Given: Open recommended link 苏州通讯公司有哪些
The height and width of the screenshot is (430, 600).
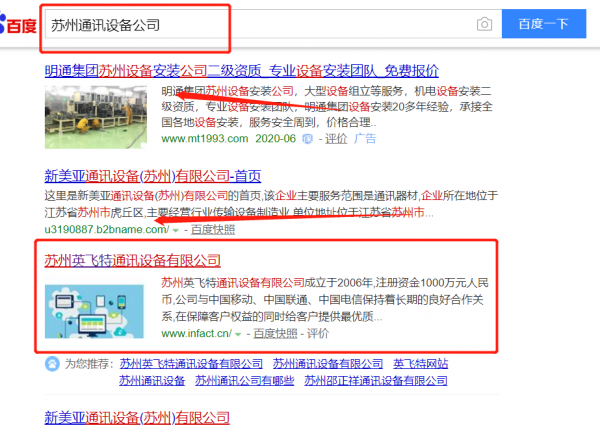Looking at the screenshot, I should pyautogui.click(x=245, y=381).
